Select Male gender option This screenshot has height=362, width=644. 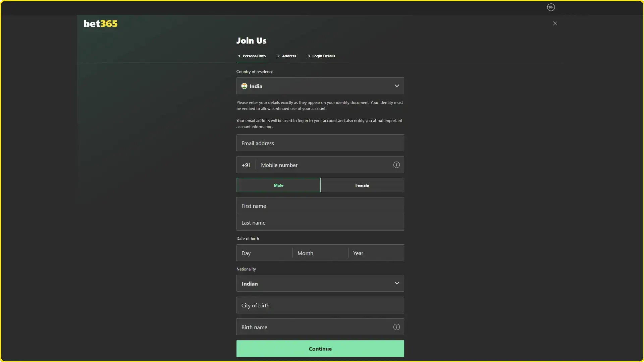coord(278,185)
